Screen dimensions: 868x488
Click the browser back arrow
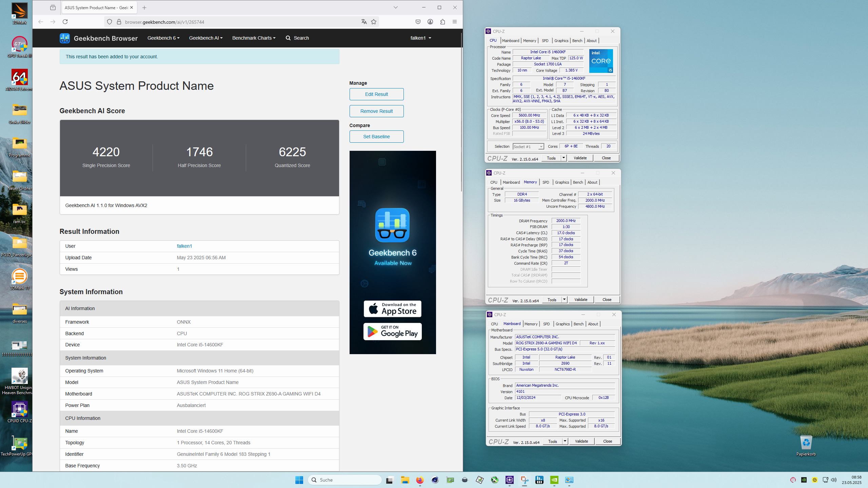tap(41, 22)
